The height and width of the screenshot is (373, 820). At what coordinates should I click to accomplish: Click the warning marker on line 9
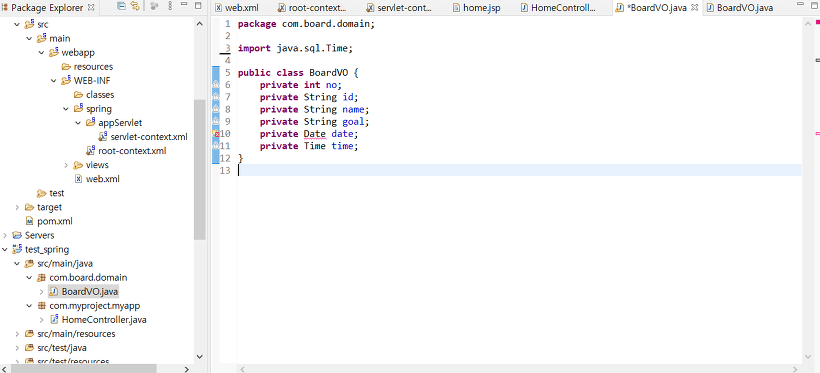point(216,121)
